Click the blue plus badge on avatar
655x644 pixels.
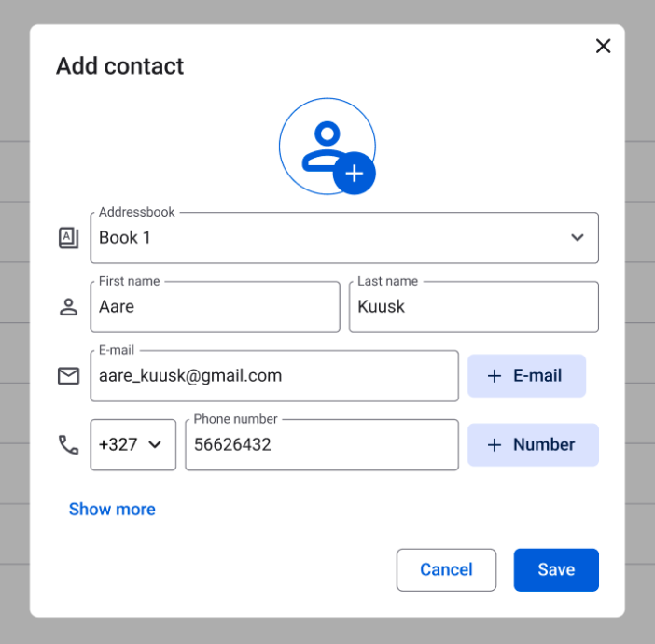354,174
